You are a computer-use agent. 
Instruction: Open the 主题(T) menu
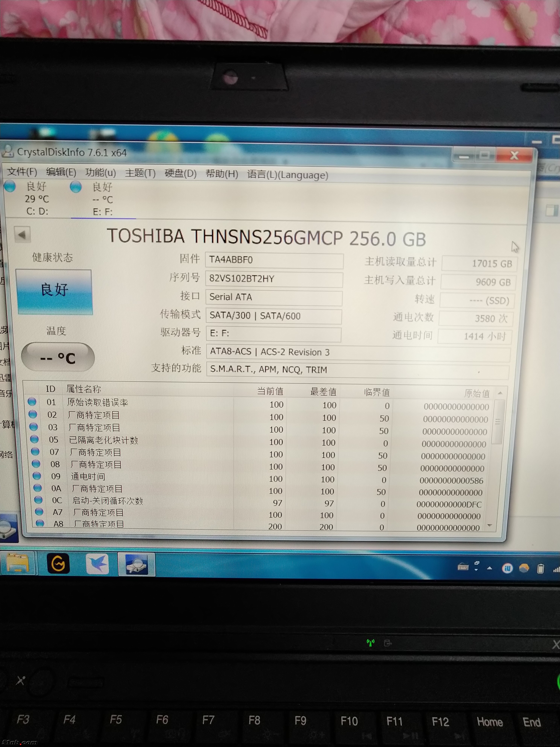pyautogui.click(x=140, y=173)
